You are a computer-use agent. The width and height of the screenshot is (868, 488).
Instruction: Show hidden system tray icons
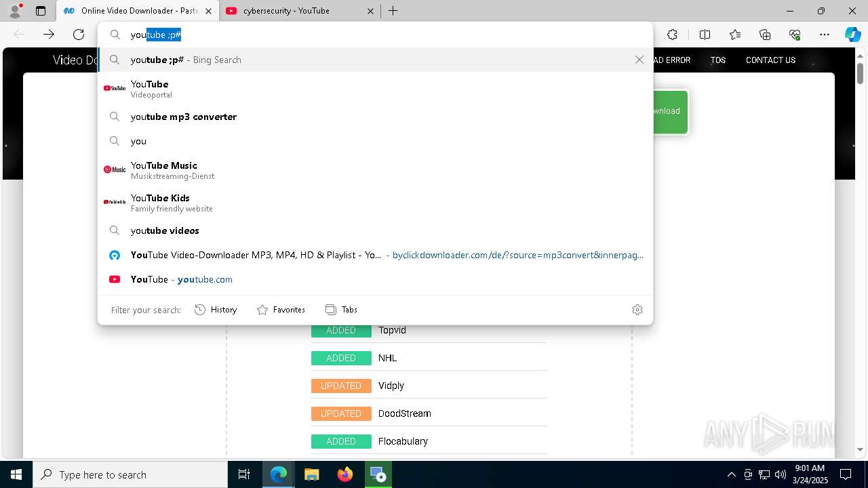[x=731, y=474]
